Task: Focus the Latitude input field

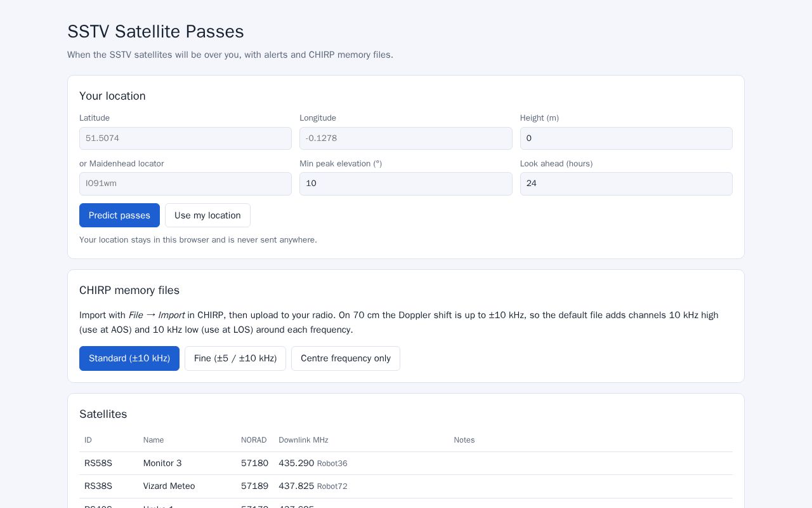Action: 185,138
